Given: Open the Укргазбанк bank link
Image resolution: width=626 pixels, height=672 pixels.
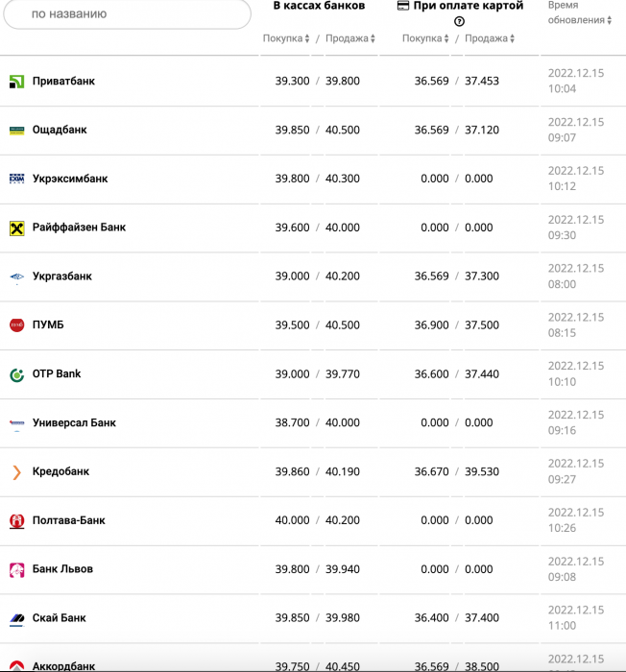Looking at the screenshot, I should pyautogui.click(x=62, y=276).
